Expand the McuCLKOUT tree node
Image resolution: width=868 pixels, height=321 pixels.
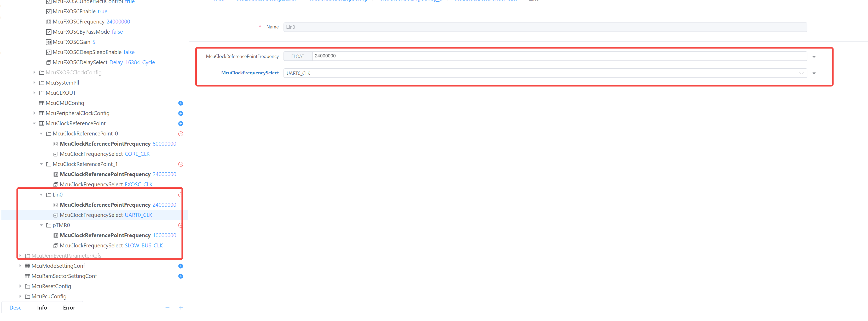point(34,93)
